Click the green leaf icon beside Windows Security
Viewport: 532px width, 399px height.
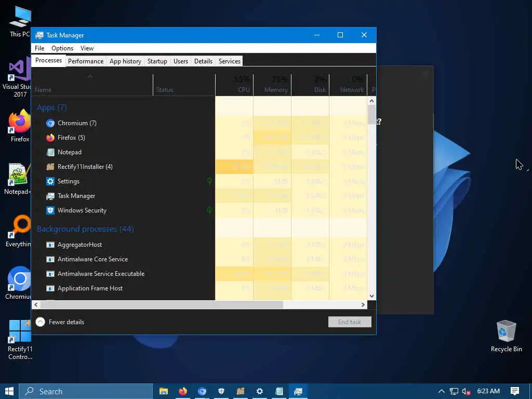210,210
